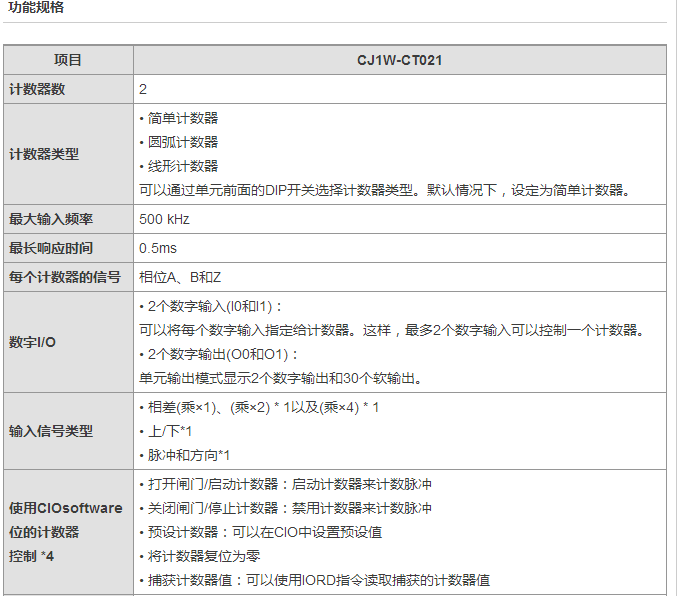
Task: Select the CJ1W-CT021 column header
Action: pyautogui.click(x=399, y=60)
